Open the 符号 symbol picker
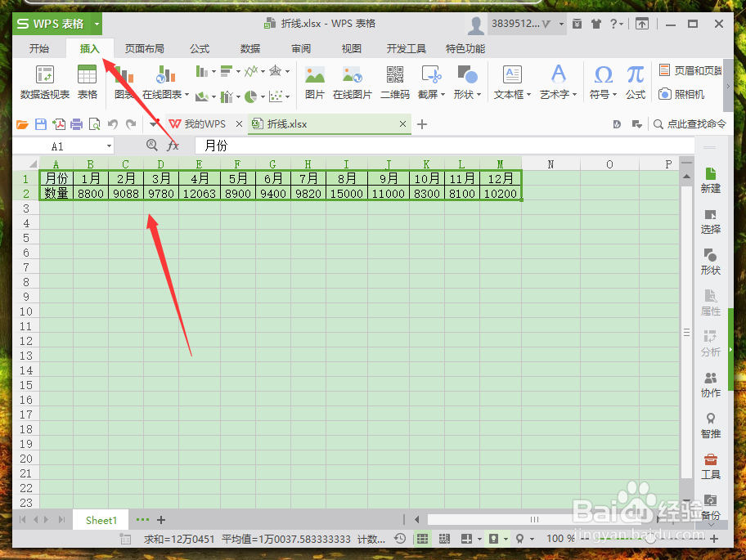This screenshot has height=560, width=746. point(604,83)
